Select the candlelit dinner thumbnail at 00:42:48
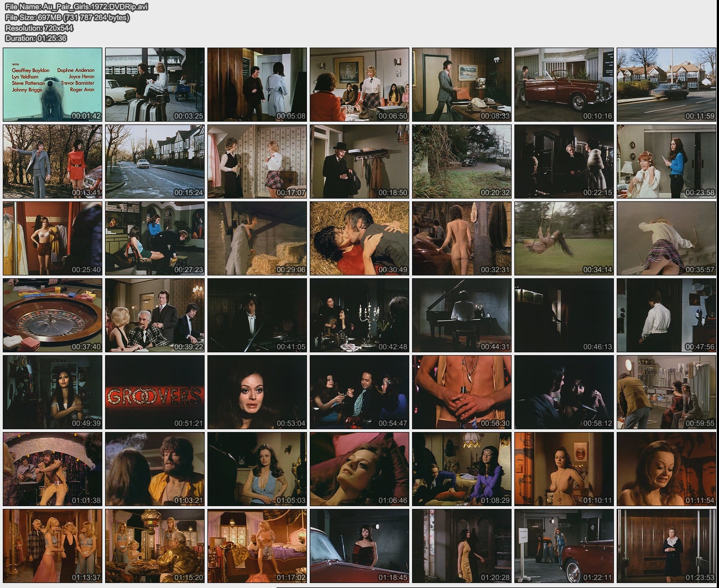This screenshot has height=588, width=719. [359, 315]
